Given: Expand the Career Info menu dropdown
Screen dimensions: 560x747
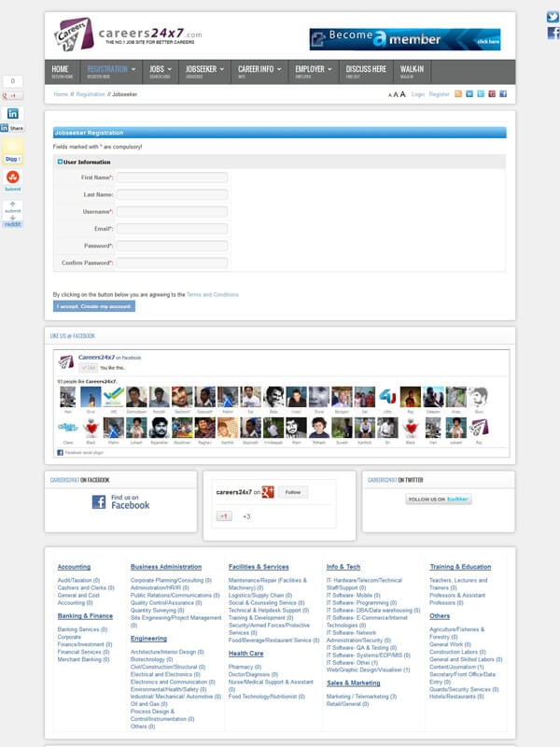Looking at the screenshot, I should click(259, 71).
